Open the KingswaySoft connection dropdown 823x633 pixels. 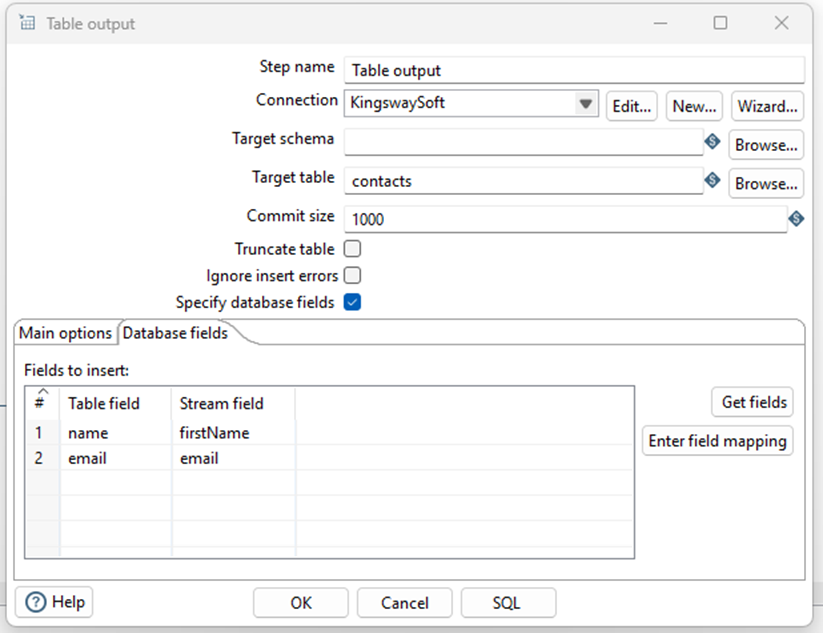(x=587, y=103)
